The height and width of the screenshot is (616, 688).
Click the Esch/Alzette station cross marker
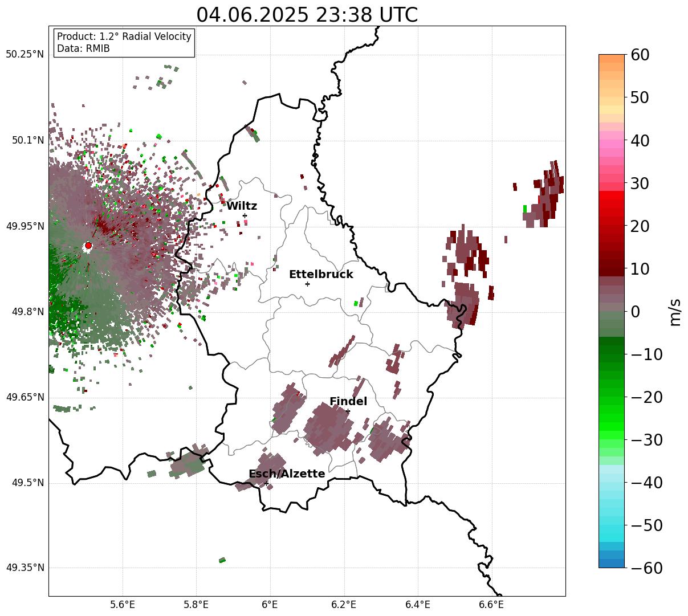click(x=266, y=483)
